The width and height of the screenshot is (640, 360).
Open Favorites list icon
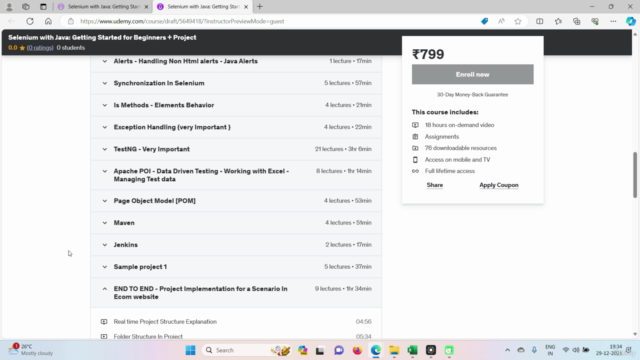[558, 21]
